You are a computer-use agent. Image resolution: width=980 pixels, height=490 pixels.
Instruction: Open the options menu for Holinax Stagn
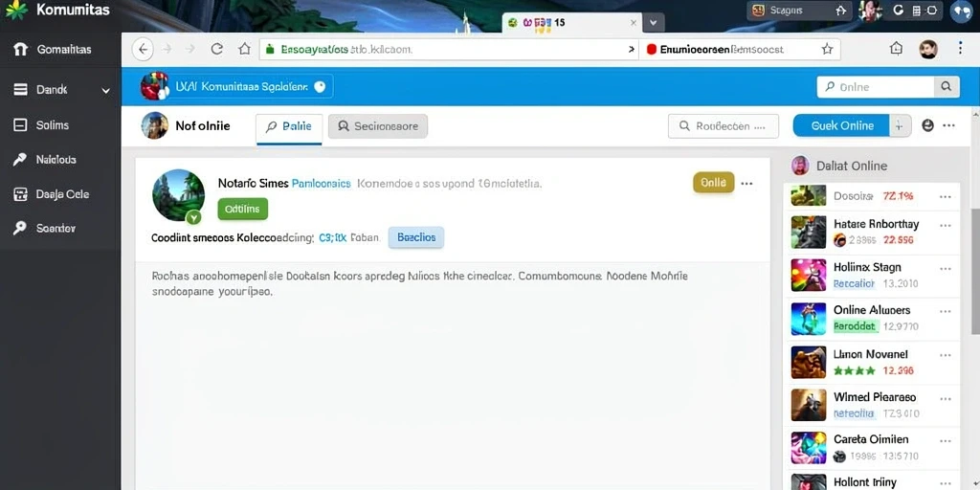tap(945, 269)
